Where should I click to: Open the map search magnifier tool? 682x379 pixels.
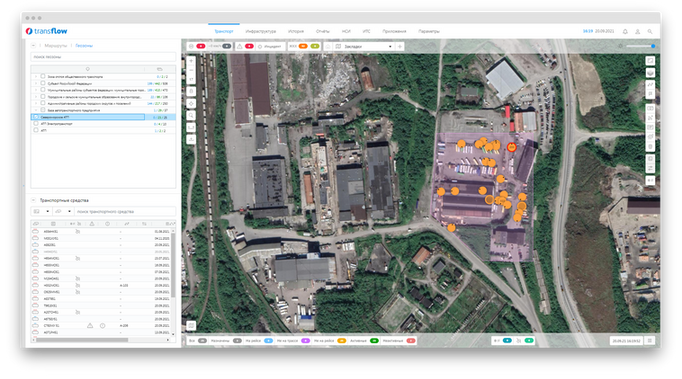tap(191, 115)
